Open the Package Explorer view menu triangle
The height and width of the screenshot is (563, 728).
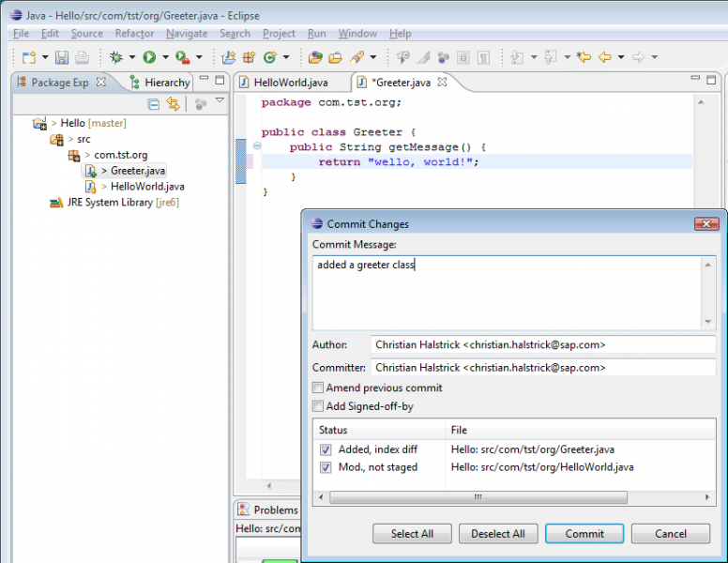tap(220, 100)
